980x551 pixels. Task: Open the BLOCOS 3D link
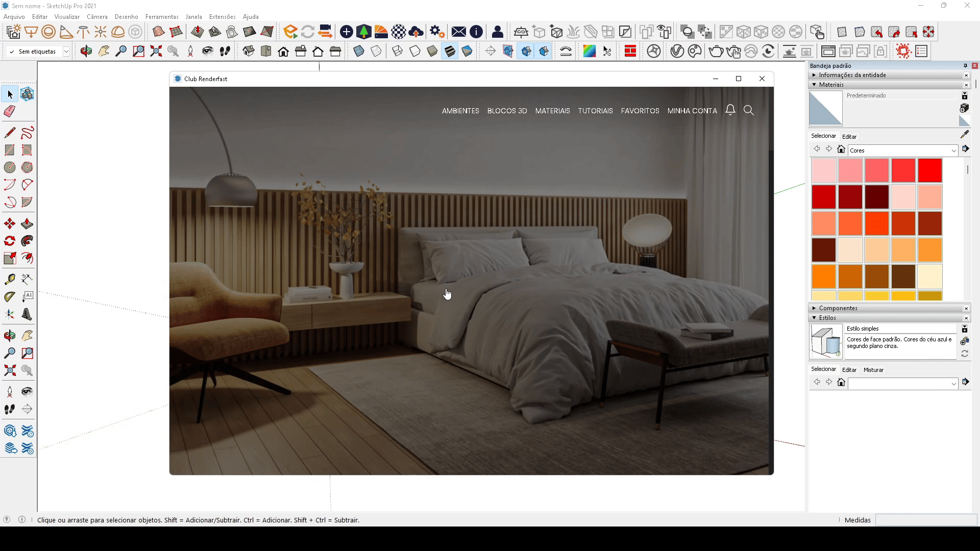(x=507, y=111)
